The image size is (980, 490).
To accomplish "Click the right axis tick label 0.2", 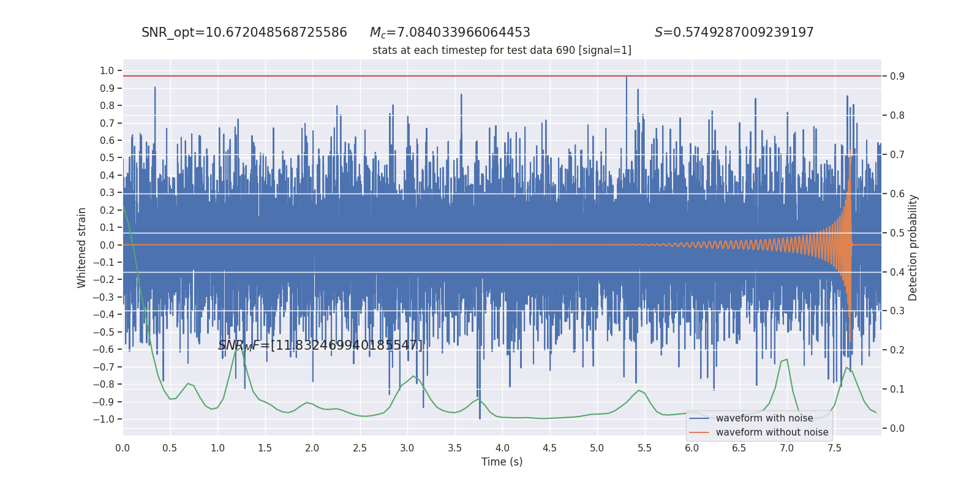I will (897, 350).
